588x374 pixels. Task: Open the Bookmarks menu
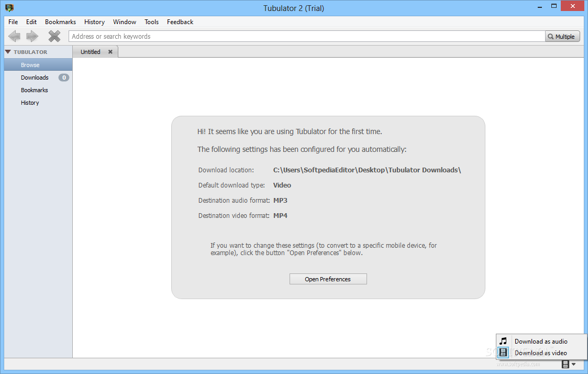point(60,22)
